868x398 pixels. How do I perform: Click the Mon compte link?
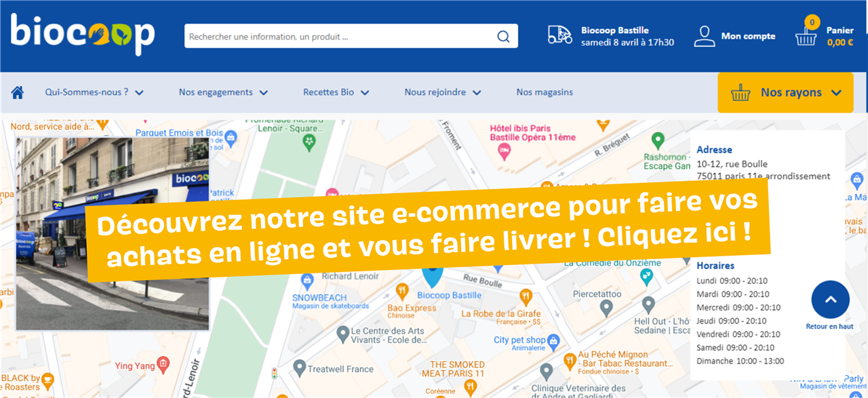[x=748, y=36]
